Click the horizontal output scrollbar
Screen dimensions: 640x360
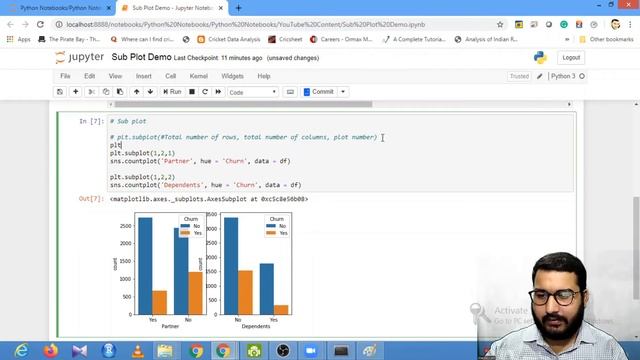tap(243, 104)
